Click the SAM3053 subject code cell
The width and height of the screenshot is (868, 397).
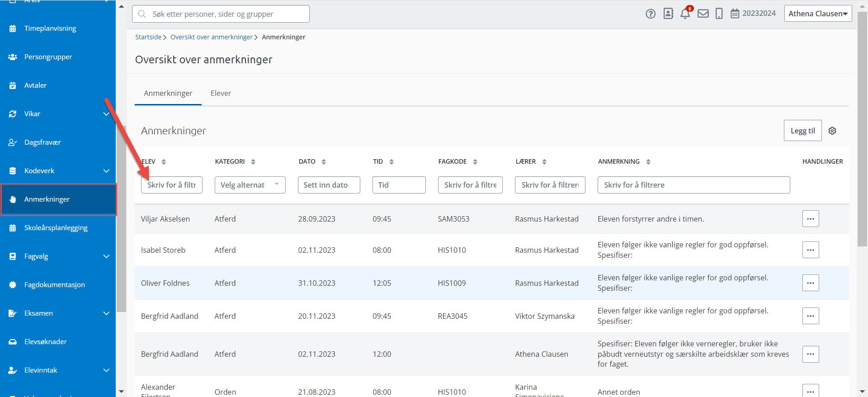(x=453, y=219)
